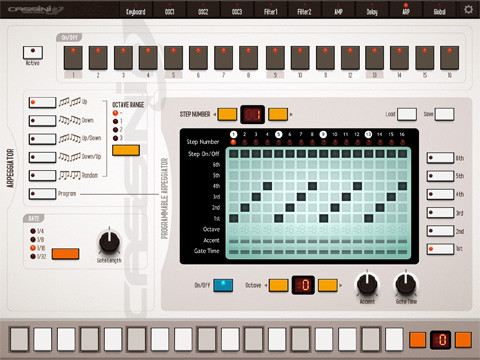The image size is (480, 360).
Task: Click the Load pattern button
Action: tap(407, 114)
